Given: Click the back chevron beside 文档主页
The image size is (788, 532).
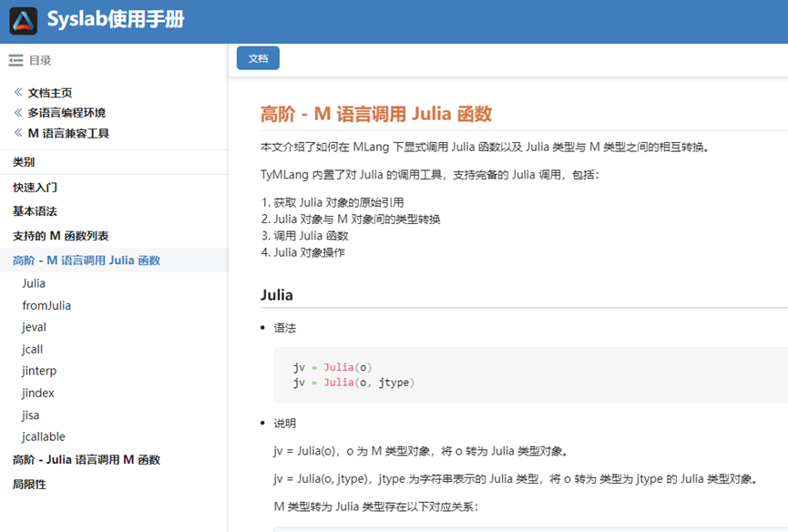Looking at the screenshot, I should tap(18, 92).
